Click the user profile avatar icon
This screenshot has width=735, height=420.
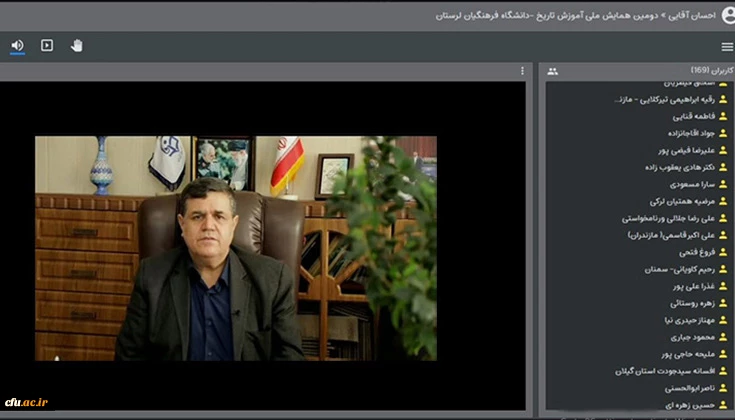pos(725,14)
